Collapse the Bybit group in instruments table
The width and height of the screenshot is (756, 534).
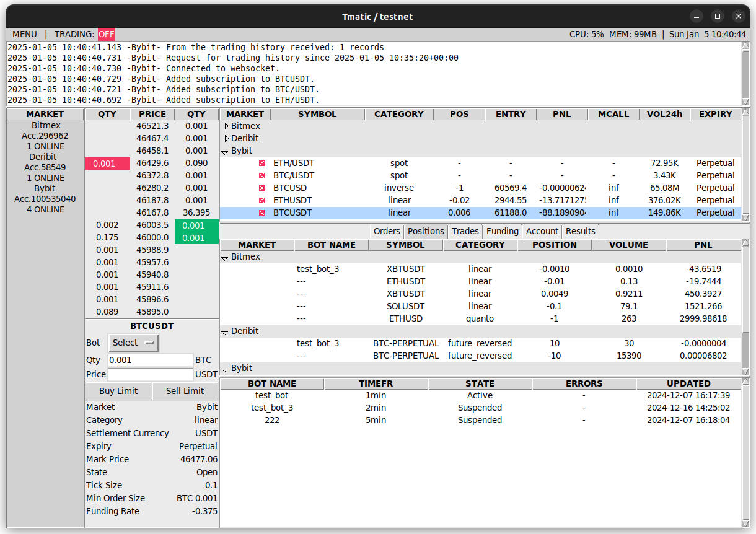(x=225, y=151)
